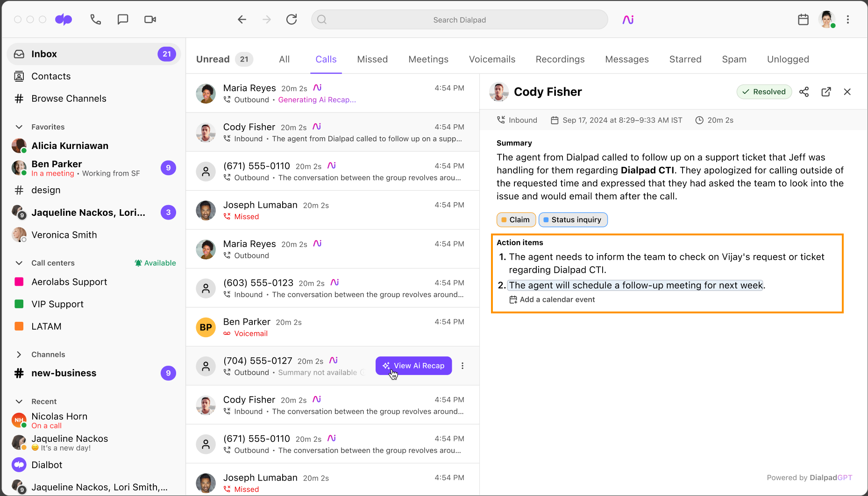Switch to the All tab
Screen dimensions: 868x496
[285, 59]
